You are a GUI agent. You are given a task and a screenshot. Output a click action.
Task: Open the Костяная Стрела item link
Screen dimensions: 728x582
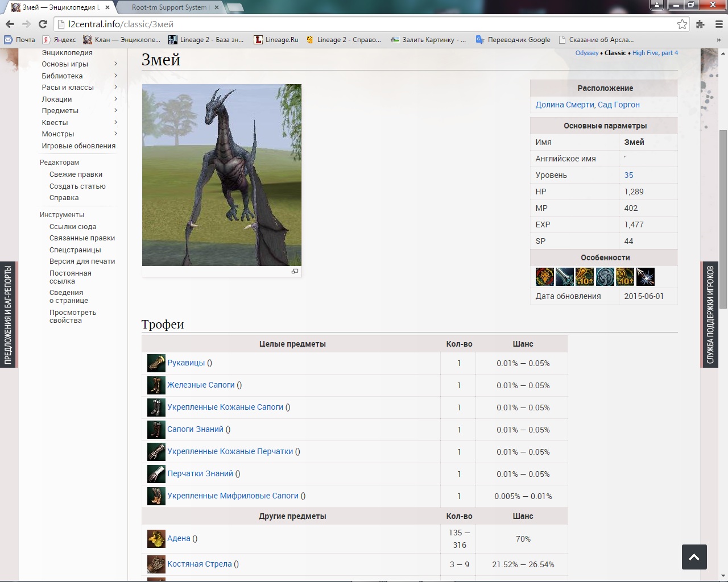click(x=200, y=564)
